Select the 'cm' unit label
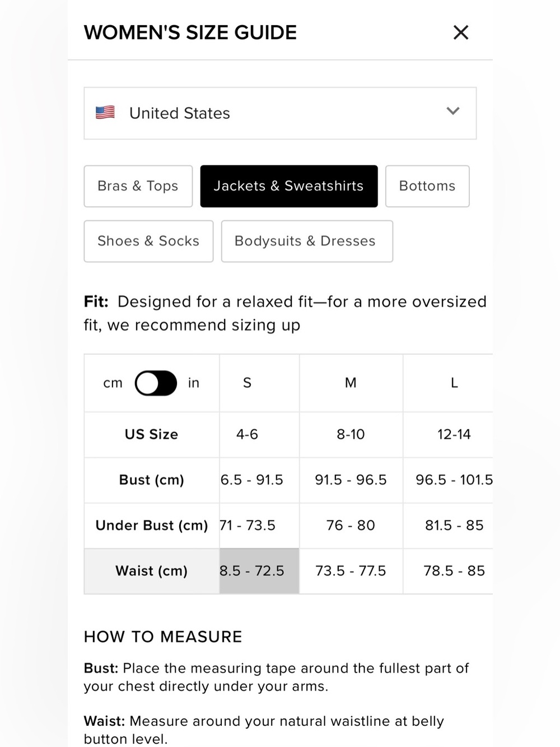The width and height of the screenshot is (560, 747). point(113,383)
